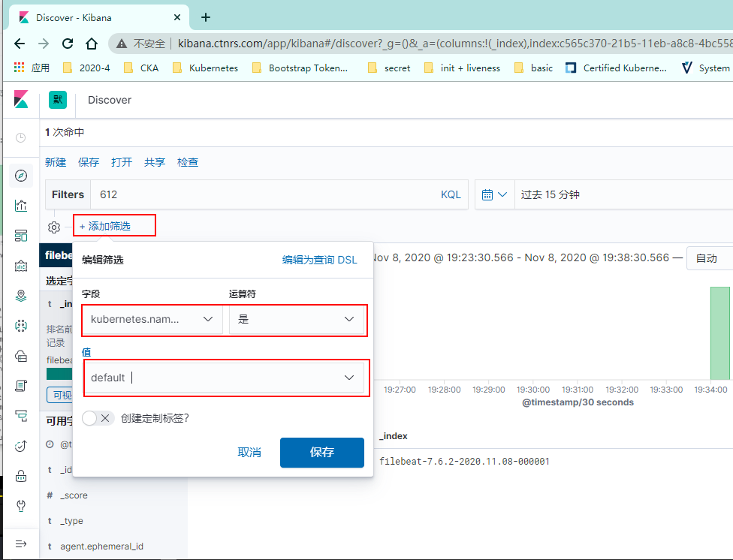The height and width of the screenshot is (560, 733).
Task: Open the Bootstrap Token bookmark folder
Action: [300, 68]
